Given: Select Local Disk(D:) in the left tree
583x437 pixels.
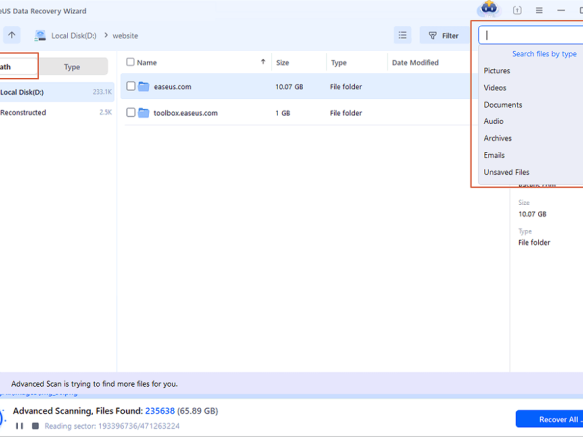Looking at the screenshot, I should [x=57, y=92].
